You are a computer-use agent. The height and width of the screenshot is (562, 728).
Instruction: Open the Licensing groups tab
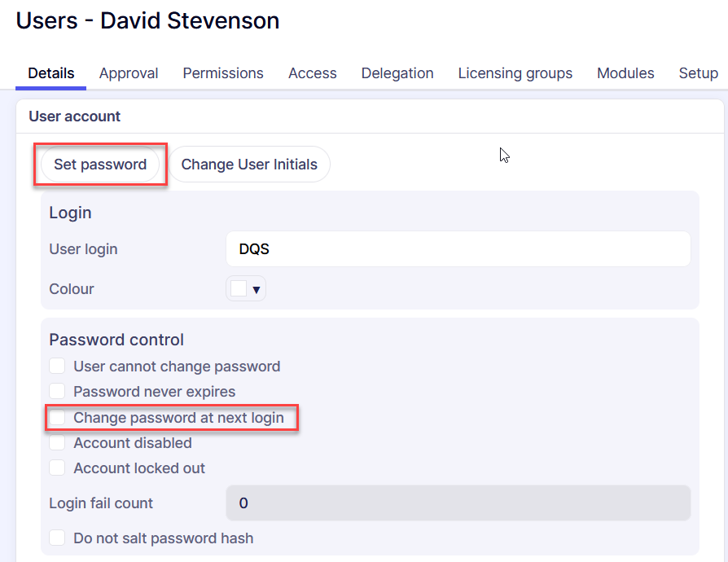pyautogui.click(x=515, y=73)
